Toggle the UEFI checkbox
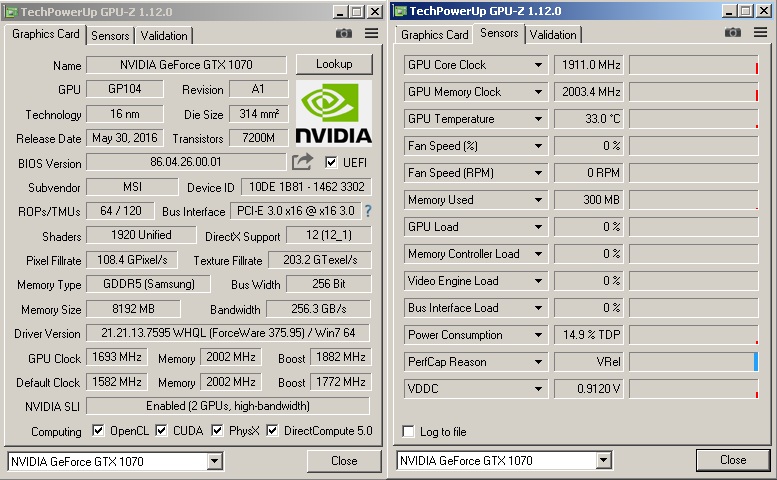Image resolution: width=777 pixels, height=480 pixels. 331,162
